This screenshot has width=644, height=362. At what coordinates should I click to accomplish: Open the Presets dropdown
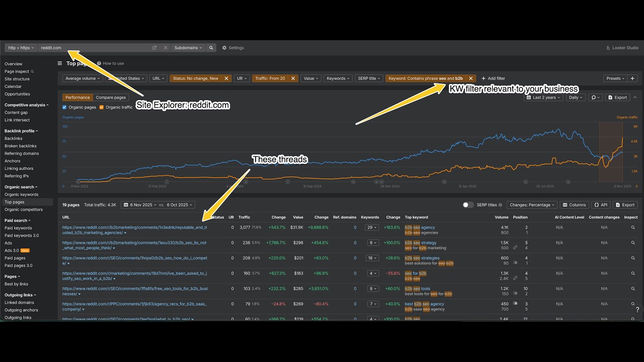[615, 78]
